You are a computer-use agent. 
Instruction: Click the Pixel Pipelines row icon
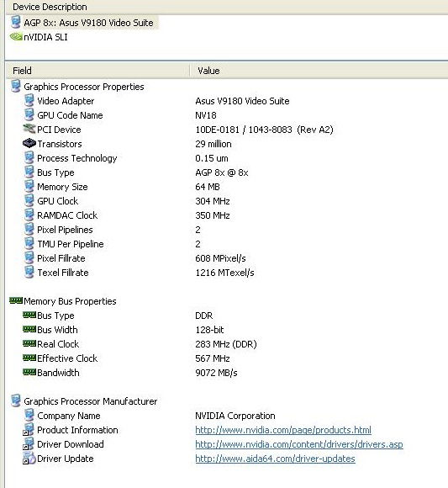29,230
